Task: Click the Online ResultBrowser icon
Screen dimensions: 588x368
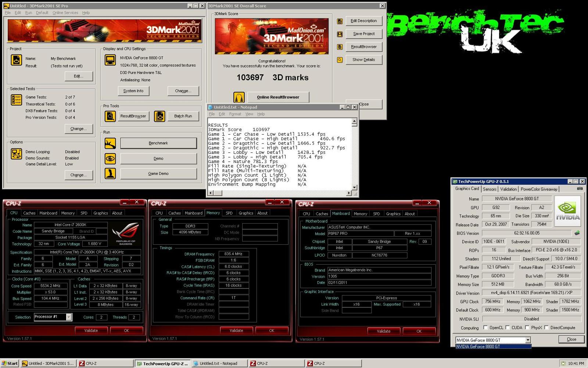Action: (x=239, y=97)
